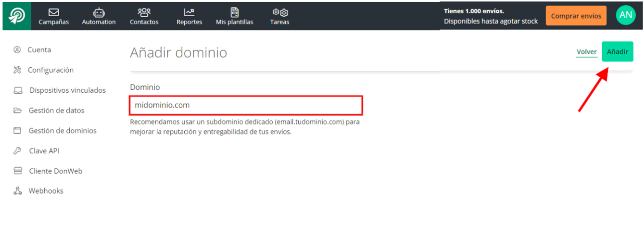Open the Tareas gears icon
The height and width of the screenshot is (227, 644).
click(280, 12)
